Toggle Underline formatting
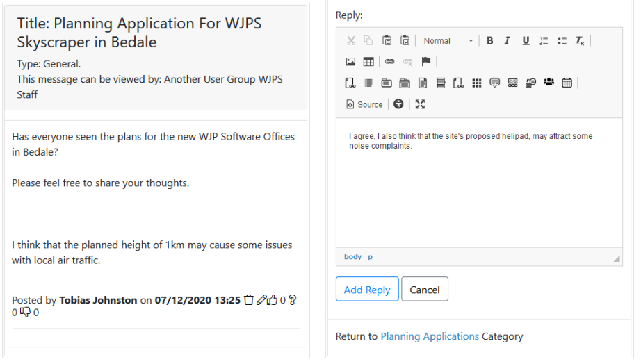Image resolution: width=641 pixels, height=364 pixels. (x=526, y=41)
